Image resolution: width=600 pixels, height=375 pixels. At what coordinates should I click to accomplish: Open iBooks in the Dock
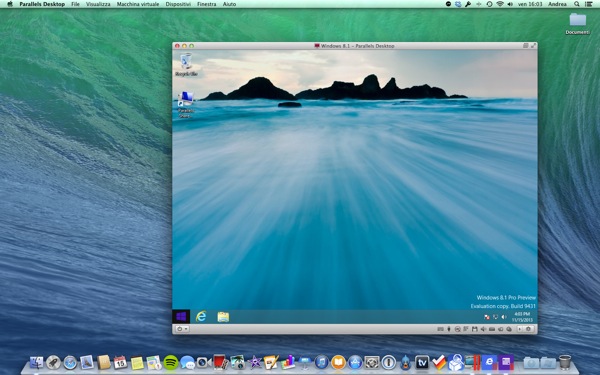tap(338, 363)
